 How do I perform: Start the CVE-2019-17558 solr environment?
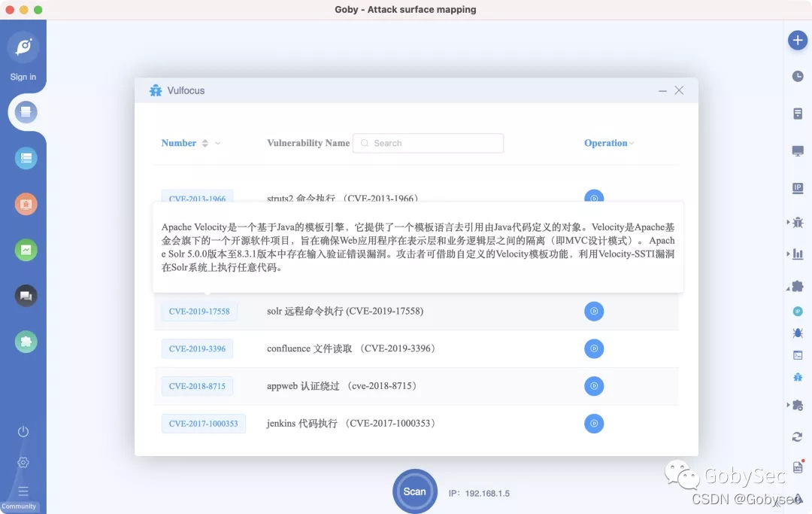(594, 311)
